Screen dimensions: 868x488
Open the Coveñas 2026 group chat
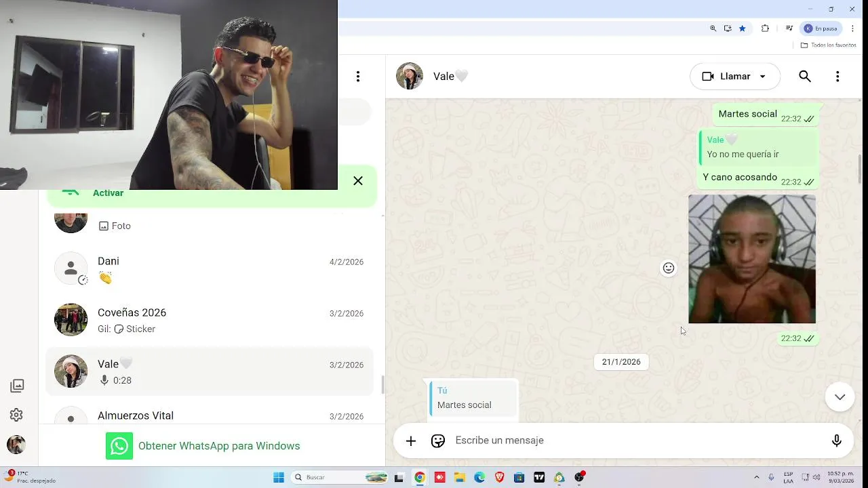click(210, 321)
